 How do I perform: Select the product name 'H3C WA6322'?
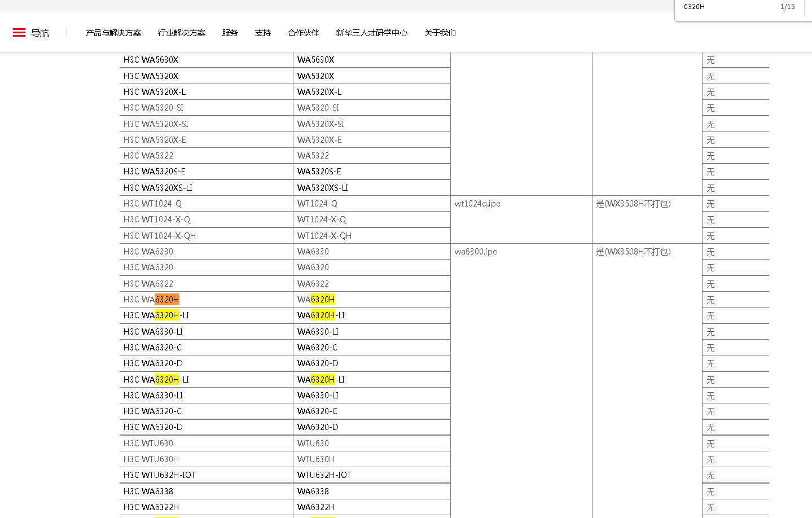148,284
